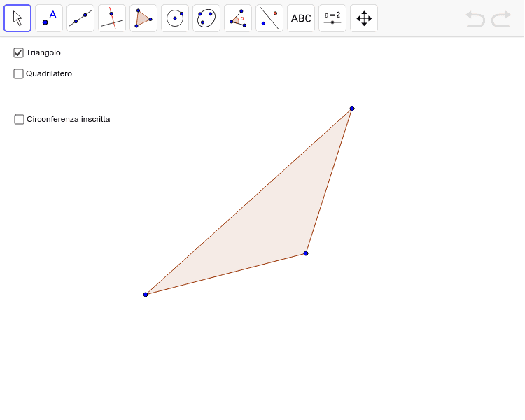Uncheck the Triangolo checkbox

[18, 53]
